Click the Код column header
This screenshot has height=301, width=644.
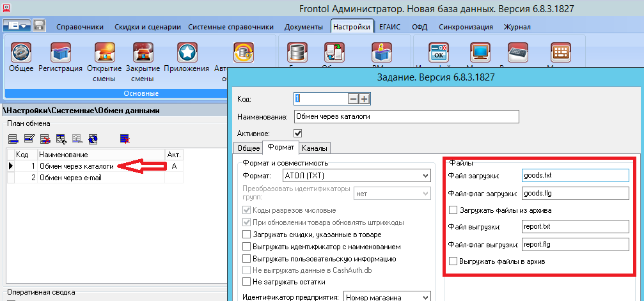(x=26, y=155)
